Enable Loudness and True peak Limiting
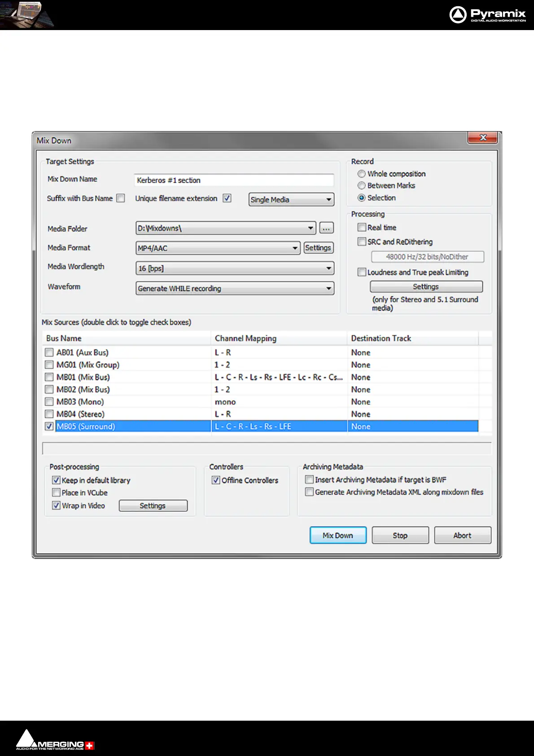 pos(362,272)
